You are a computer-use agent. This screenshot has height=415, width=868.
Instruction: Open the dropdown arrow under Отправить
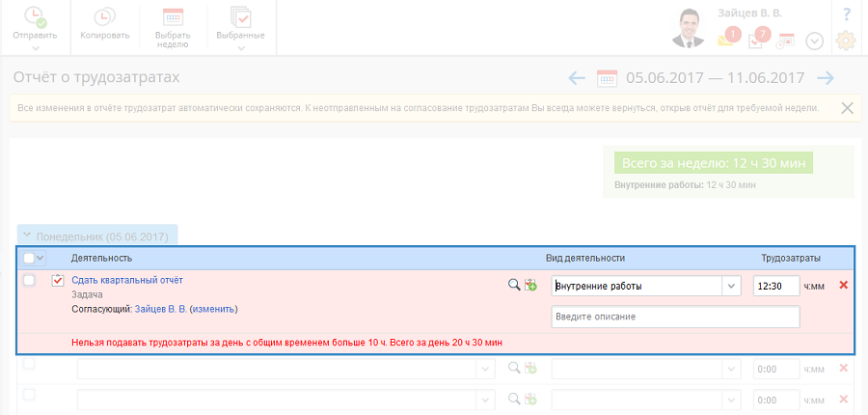(x=36, y=48)
